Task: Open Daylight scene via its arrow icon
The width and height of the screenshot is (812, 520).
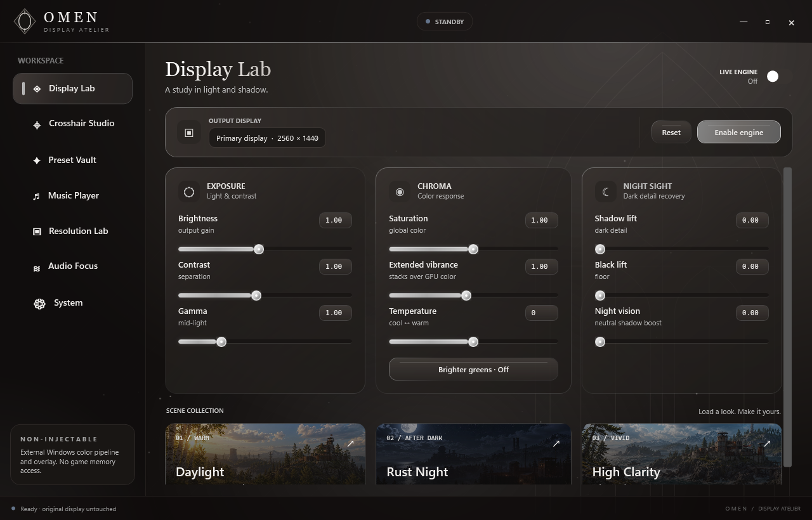Action: (350, 443)
